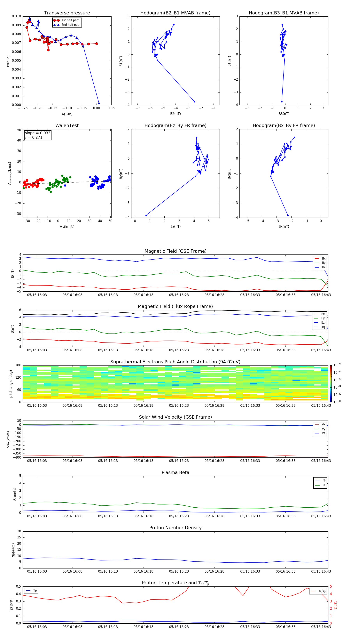Click the 'Hodogram(B2_B1 MVAB frame)' title

pos(175,13)
